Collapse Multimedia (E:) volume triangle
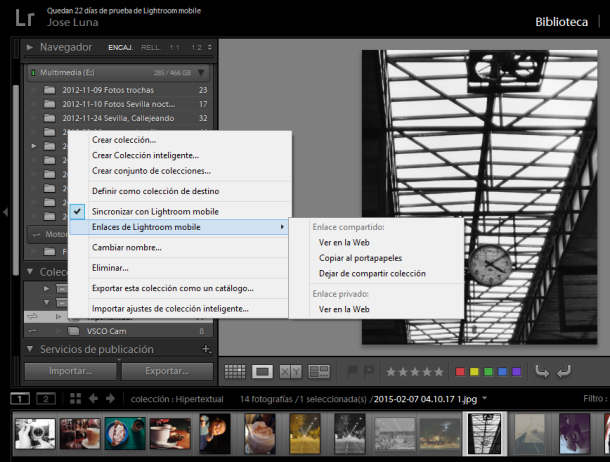This screenshot has width=610, height=462. (x=201, y=73)
